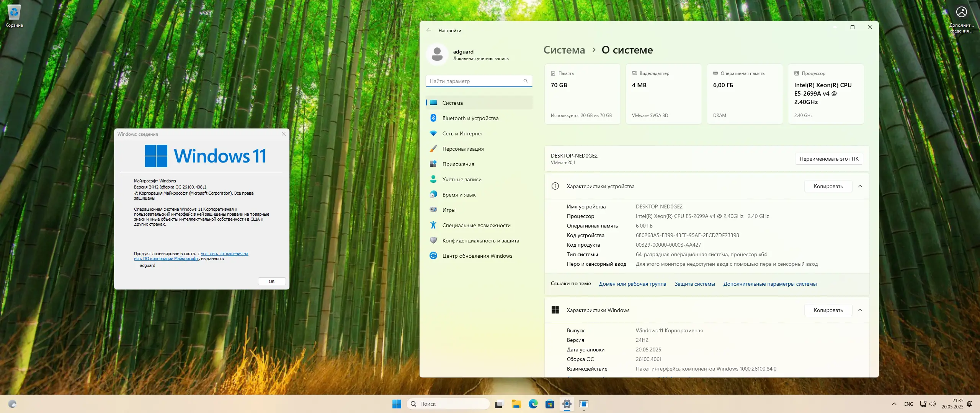Click the search magnifier in settings search box
Image resolution: width=980 pixels, height=413 pixels.
coord(526,81)
